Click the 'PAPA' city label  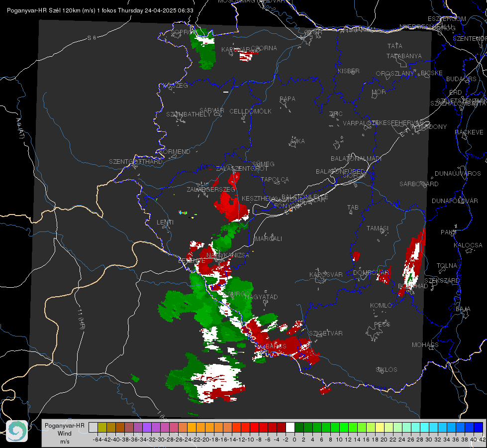pos(288,99)
